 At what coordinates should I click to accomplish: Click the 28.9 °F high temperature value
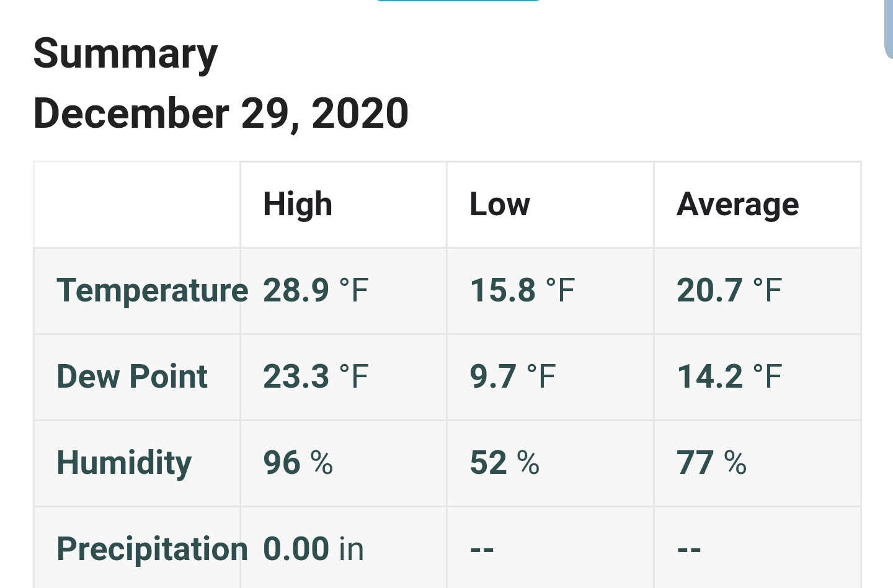tap(316, 290)
